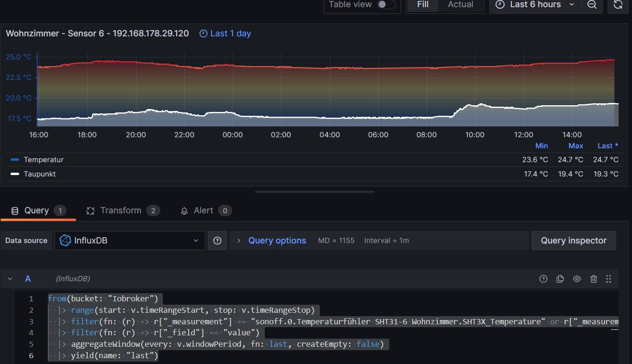Click the query name A label
The height and width of the screenshot is (364, 632).
click(28, 279)
